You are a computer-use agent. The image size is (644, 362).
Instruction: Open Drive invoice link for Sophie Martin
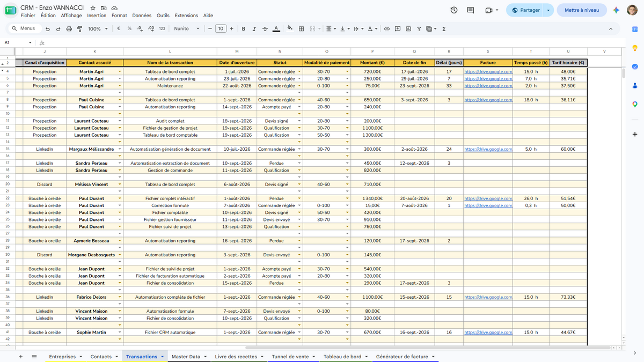pos(488,333)
